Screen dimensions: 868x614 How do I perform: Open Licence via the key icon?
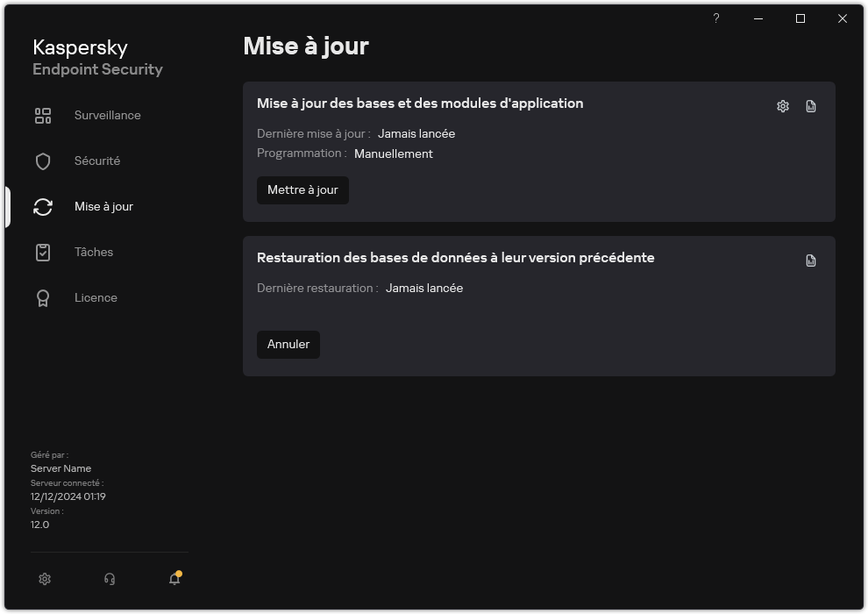click(42, 297)
